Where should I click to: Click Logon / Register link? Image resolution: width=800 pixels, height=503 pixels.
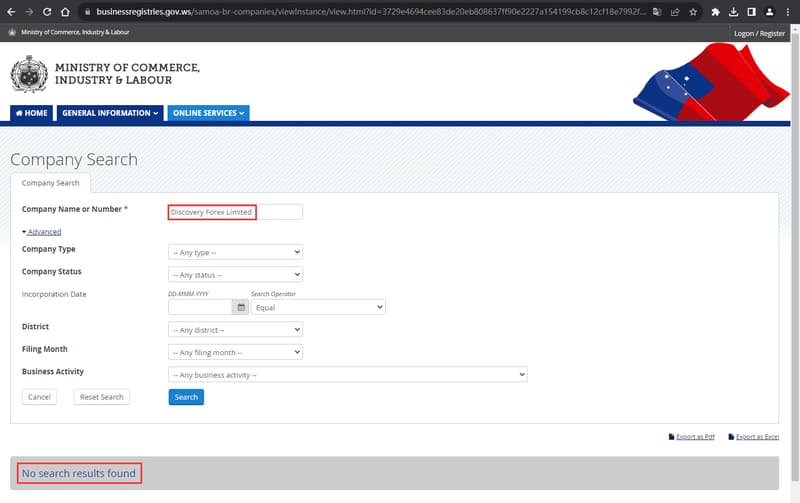click(x=759, y=33)
